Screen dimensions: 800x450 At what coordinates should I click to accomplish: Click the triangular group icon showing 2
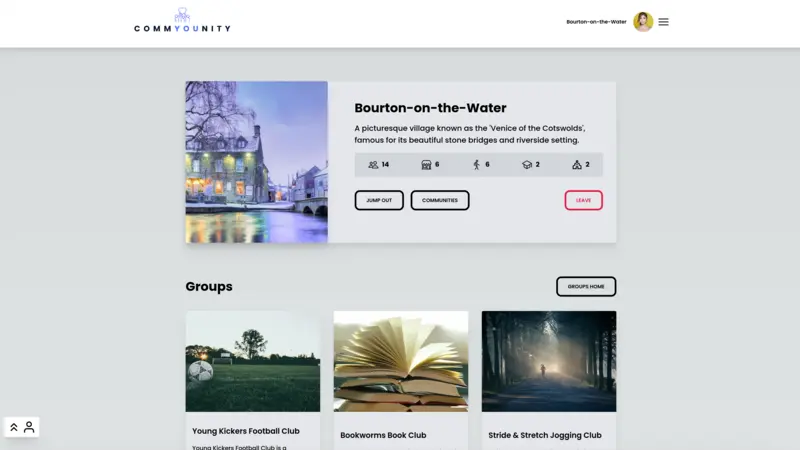coord(577,165)
